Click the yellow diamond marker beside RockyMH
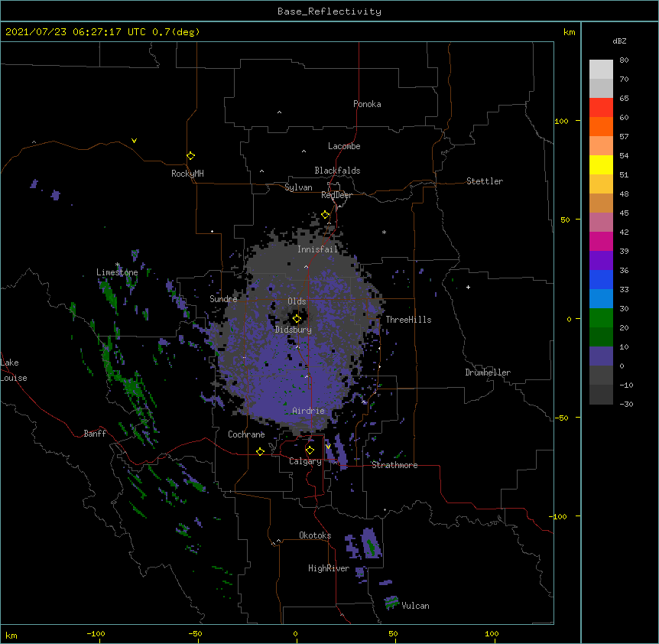This screenshot has width=659, height=644. tap(191, 156)
